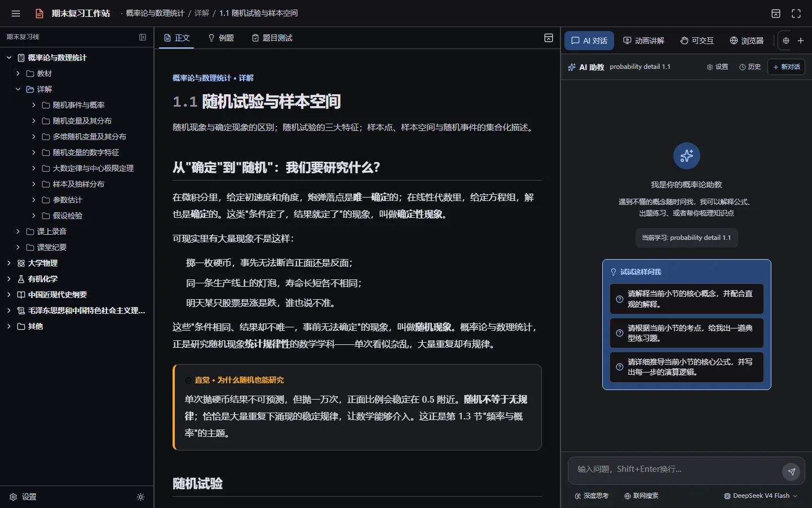Click breadcrumb 概率论与数理统计
This screenshot has height=508, width=812.
point(155,13)
